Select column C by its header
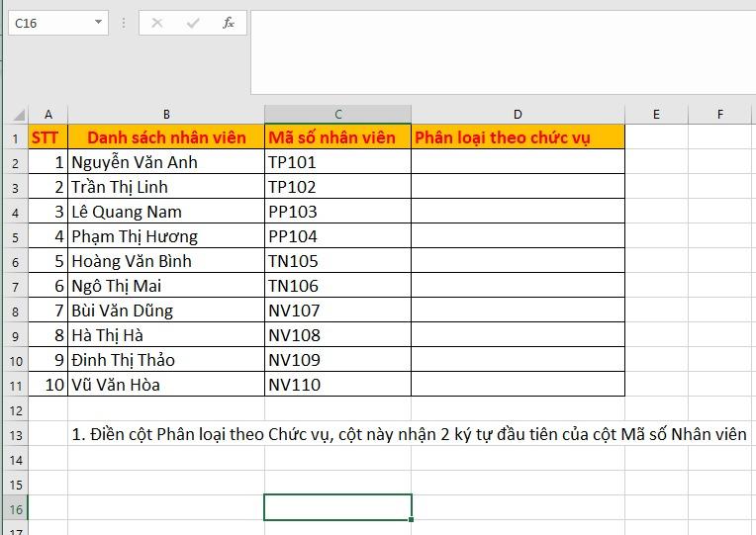The width and height of the screenshot is (756, 535). [337, 115]
